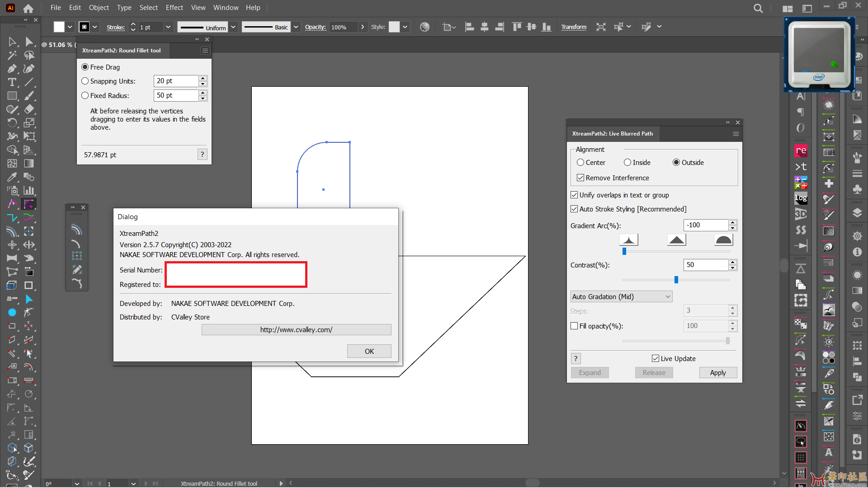Open the Object menu
This screenshot has width=868, height=488.
click(x=99, y=8)
